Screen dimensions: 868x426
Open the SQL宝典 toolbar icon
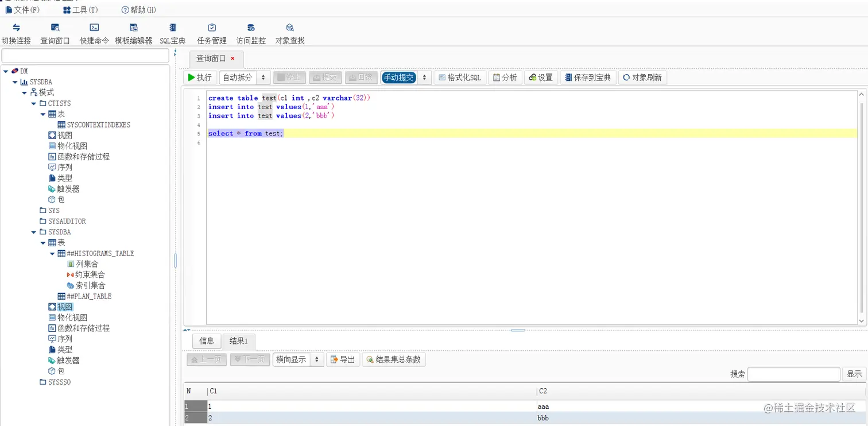pos(173,28)
